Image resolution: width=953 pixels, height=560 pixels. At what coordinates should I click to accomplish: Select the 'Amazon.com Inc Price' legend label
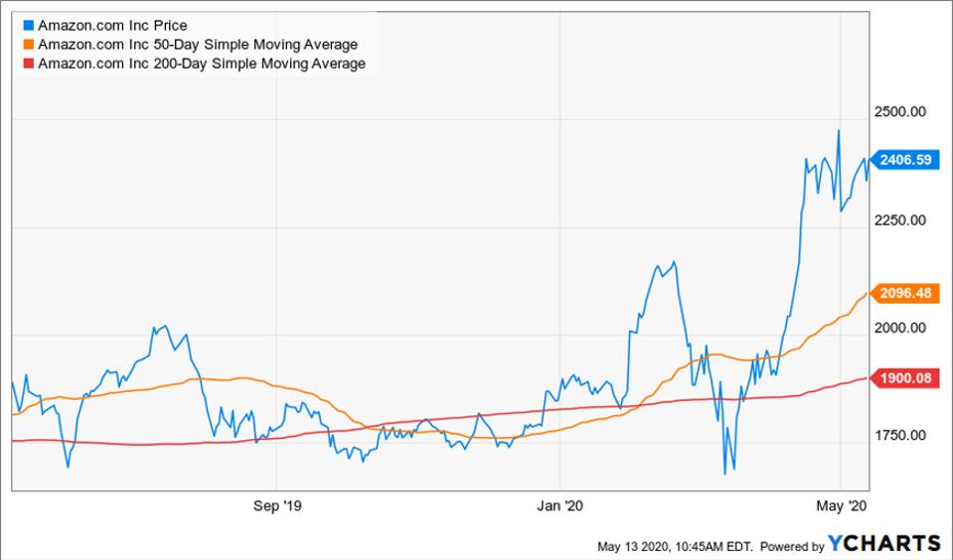pyautogui.click(x=112, y=26)
